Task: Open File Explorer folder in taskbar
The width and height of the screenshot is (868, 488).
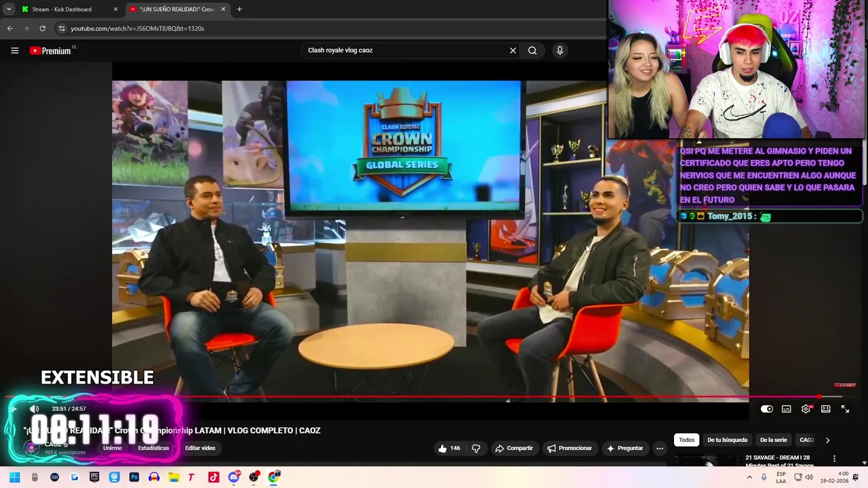Action: coord(174,477)
